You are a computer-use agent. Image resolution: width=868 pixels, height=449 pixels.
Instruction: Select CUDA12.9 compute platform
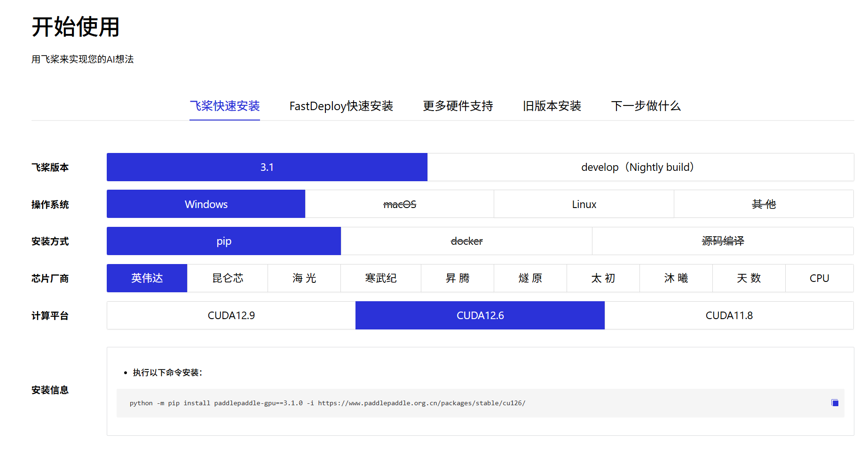coord(231,315)
